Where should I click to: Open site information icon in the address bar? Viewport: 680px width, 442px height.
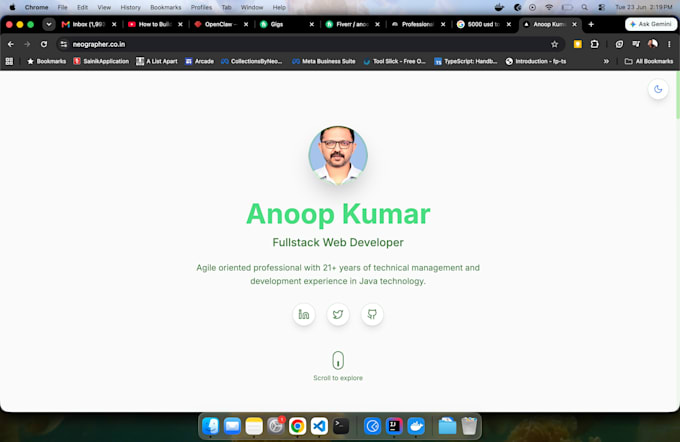tap(64, 44)
